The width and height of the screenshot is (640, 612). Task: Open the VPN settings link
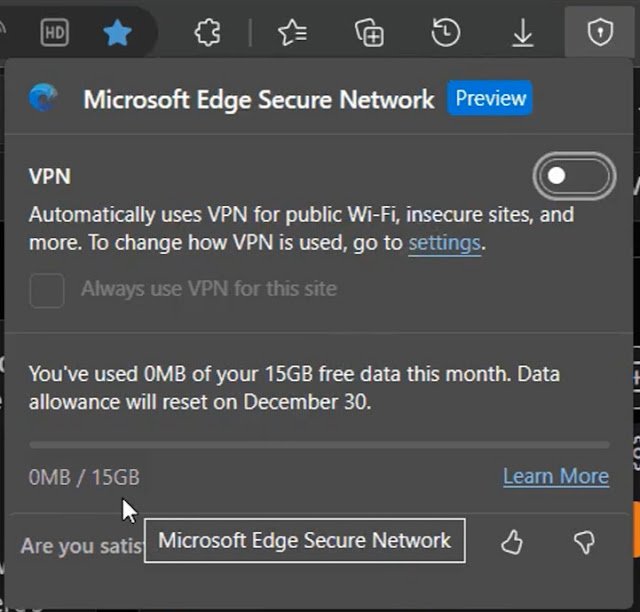444,242
